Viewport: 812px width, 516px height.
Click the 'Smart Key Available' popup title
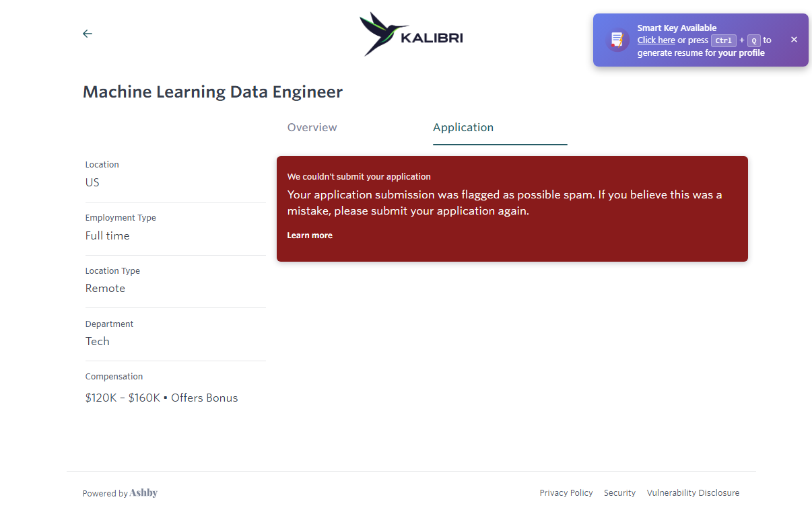[x=677, y=28]
